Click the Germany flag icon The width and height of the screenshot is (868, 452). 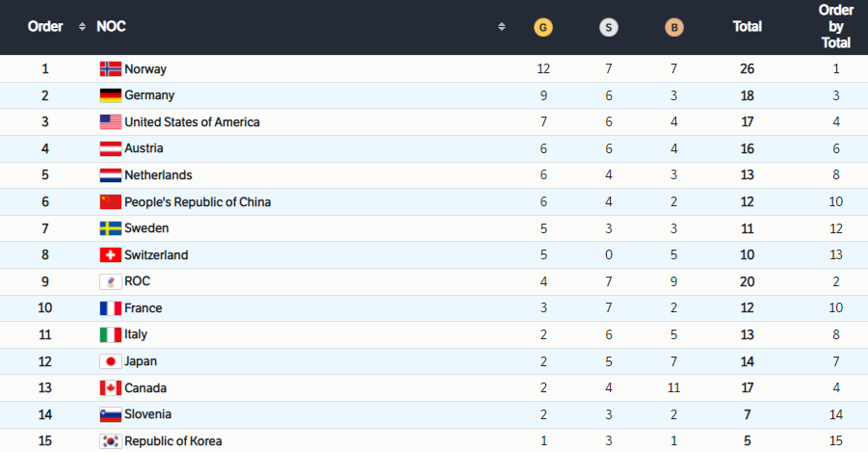pyautogui.click(x=111, y=95)
